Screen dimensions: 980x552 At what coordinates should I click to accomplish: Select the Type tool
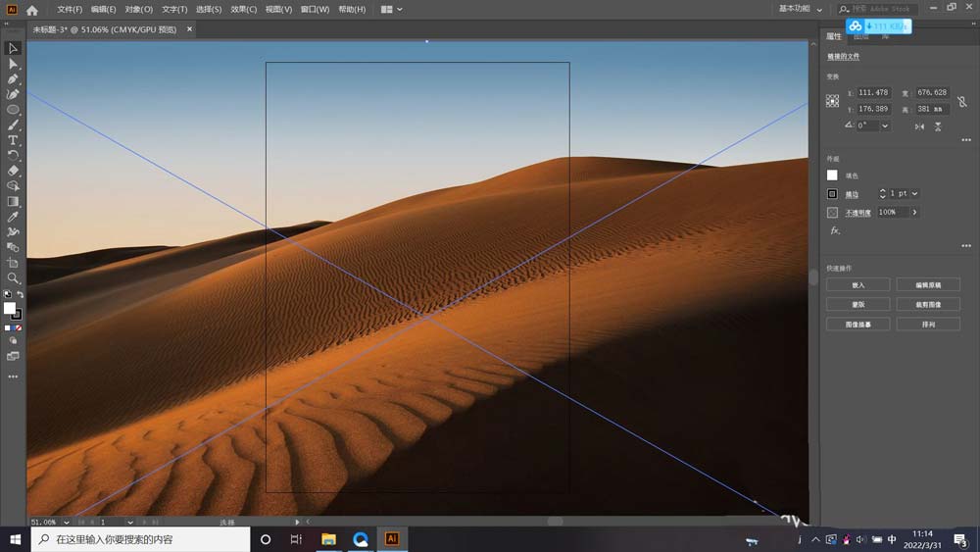pos(14,140)
